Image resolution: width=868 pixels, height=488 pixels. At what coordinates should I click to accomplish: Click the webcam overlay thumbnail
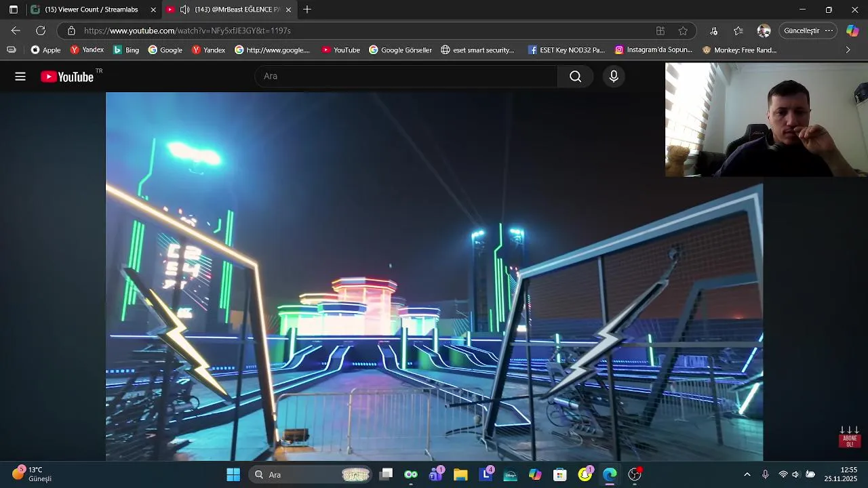coord(766,120)
